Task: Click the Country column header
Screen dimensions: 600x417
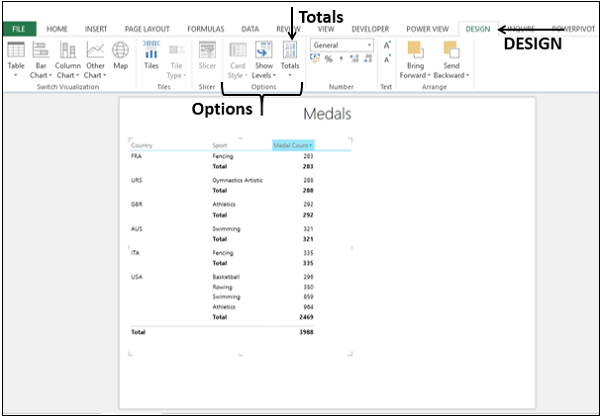Action: [140, 145]
